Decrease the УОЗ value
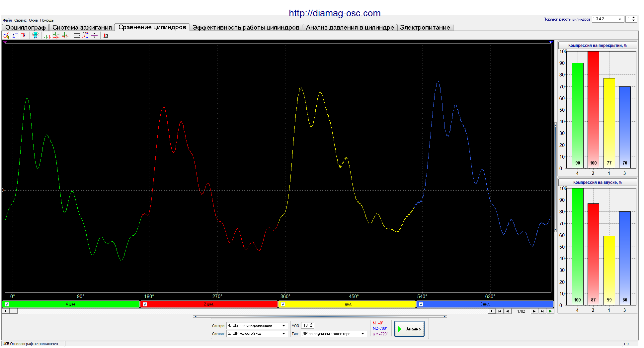 (311, 327)
